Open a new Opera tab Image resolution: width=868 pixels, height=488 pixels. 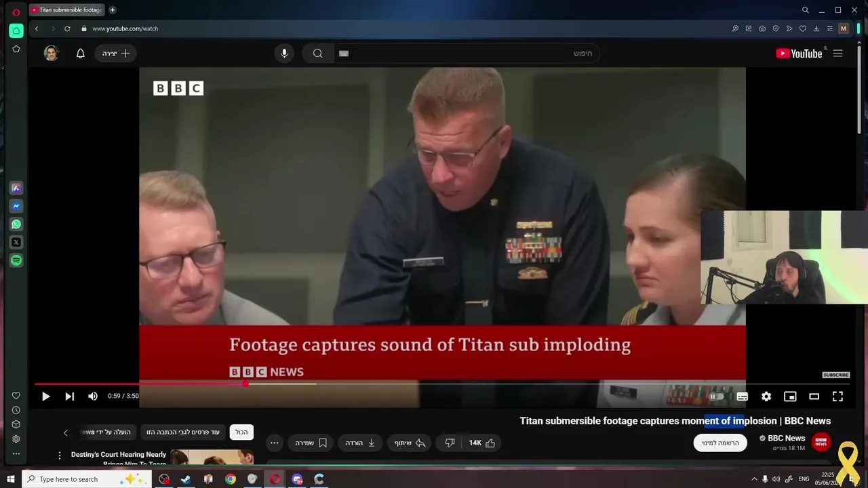point(113,10)
